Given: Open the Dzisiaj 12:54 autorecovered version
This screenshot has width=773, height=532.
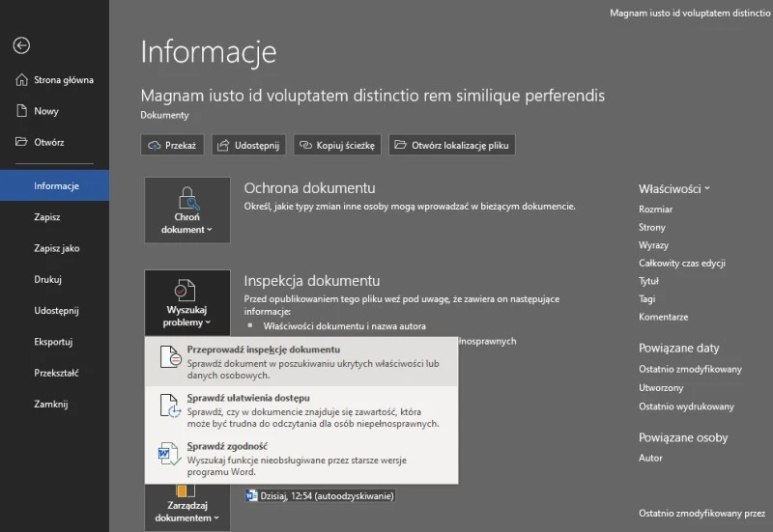Looking at the screenshot, I should click(329, 495).
